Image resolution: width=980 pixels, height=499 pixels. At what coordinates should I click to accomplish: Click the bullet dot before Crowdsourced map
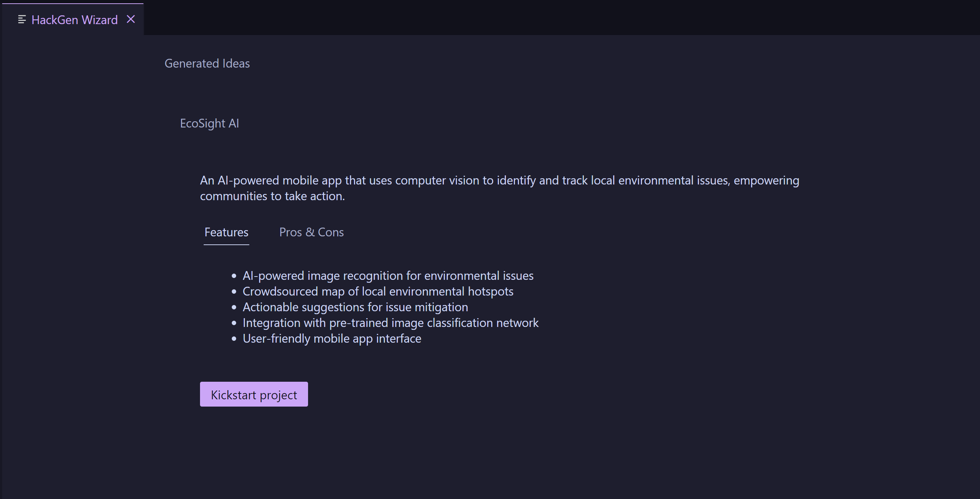pyautogui.click(x=234, y=292)
